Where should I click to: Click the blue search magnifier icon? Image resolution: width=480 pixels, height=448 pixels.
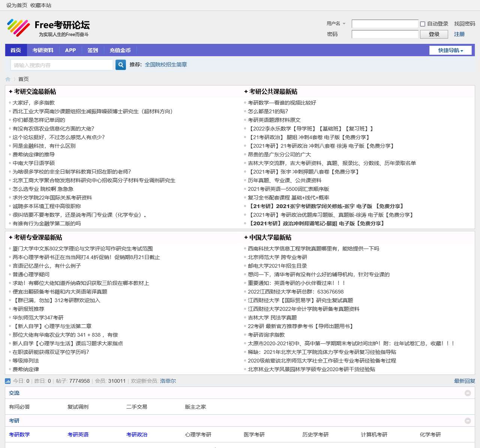(x=120, y=65)
